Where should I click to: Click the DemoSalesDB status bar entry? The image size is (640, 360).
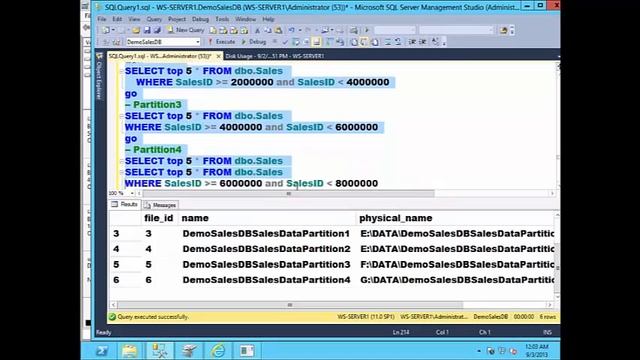click(x=491, y=317)
